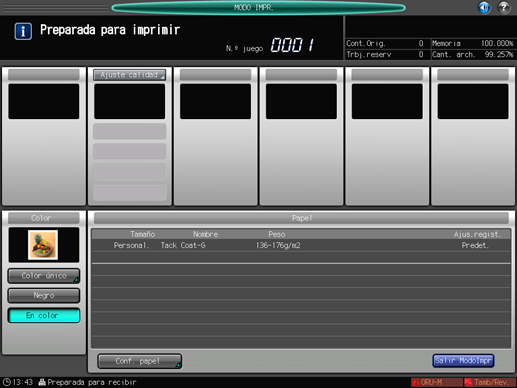Open the Color único options
517x388 pixels.
coord(44,276)
